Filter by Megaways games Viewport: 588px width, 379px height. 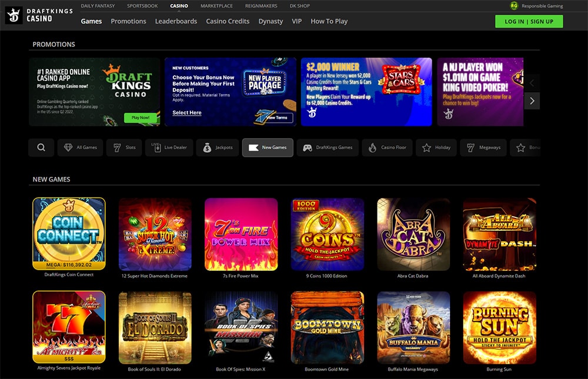pyautogui.click(x=483, y=147)
